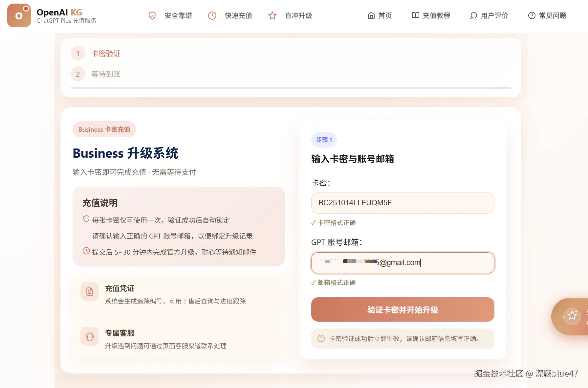Click step 2 等待到账 in the progress list
The height and width of the screenshot is (388, 588).
tap(96, 74)
